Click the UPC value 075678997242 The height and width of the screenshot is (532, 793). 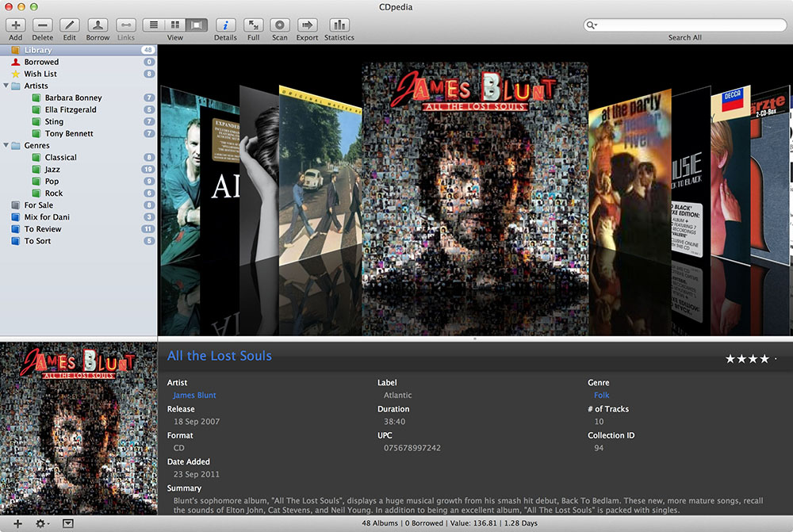pos(412,448)
